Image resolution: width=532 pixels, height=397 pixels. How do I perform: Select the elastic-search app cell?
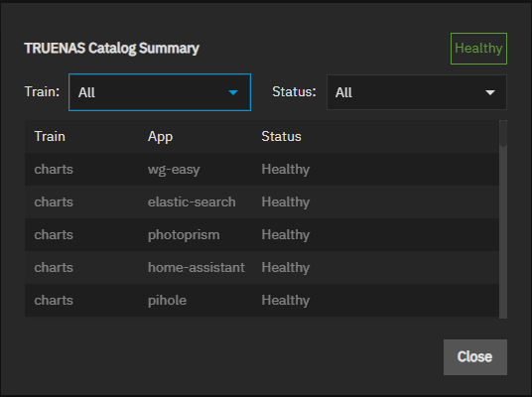tap(192, 201)
